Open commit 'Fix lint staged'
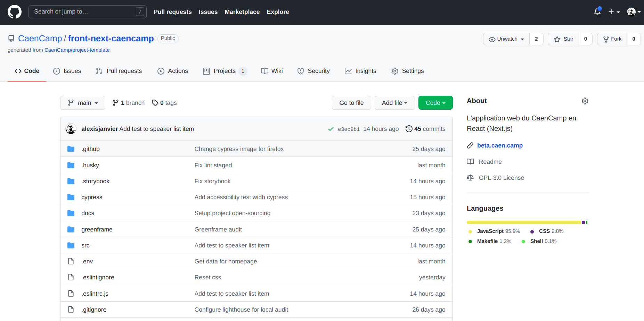This screenshot has width=644, height=321. [x=213, y=165]
